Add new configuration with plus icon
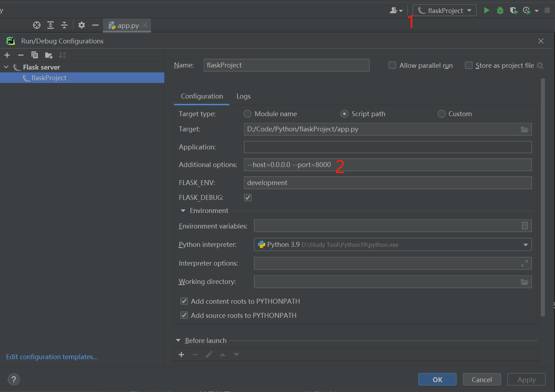The width and height of the screenshot is (555, 392). point(7,55)
